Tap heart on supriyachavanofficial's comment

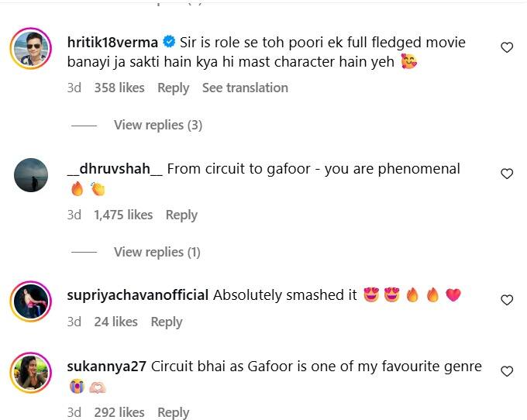507,300
